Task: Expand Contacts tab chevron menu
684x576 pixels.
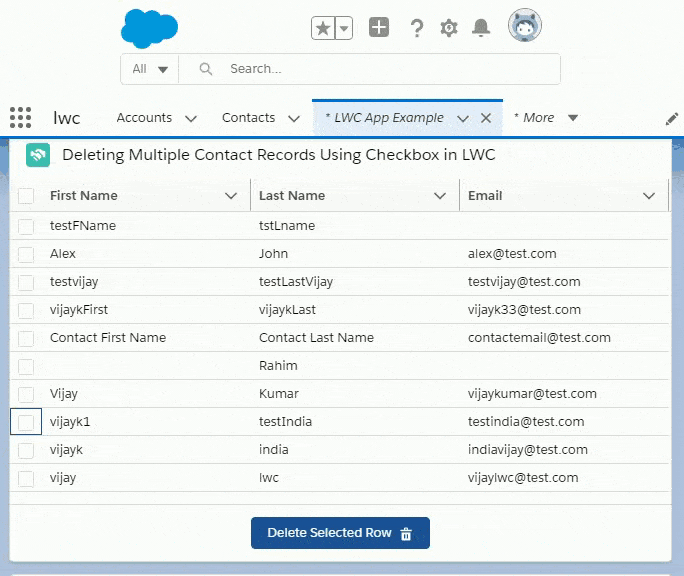Action: pos(294,118)
